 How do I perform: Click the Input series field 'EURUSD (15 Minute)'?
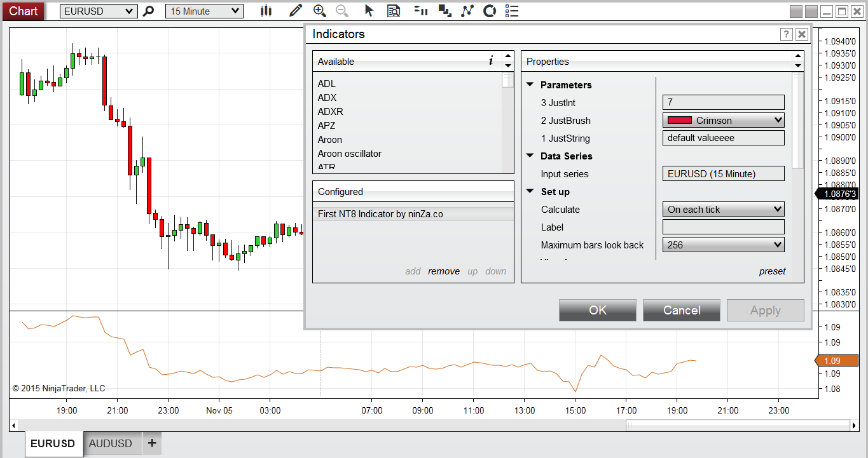724,173
